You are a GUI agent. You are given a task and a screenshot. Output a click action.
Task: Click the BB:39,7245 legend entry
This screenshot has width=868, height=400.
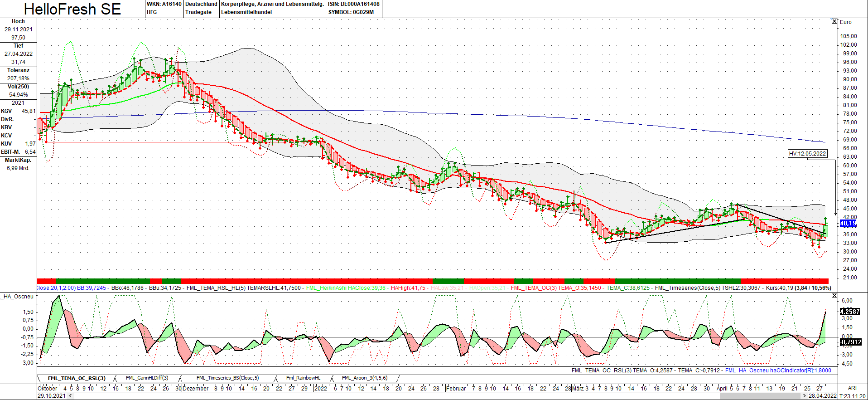pos(92,288)
